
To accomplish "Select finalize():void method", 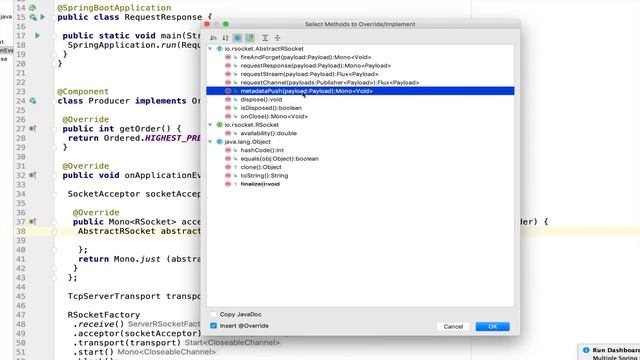I will pyautogui.click(x=260, y=184).
